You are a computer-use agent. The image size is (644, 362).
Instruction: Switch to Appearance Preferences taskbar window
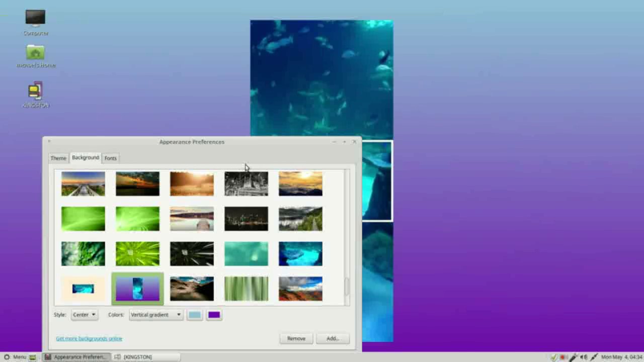coord(75,357)
